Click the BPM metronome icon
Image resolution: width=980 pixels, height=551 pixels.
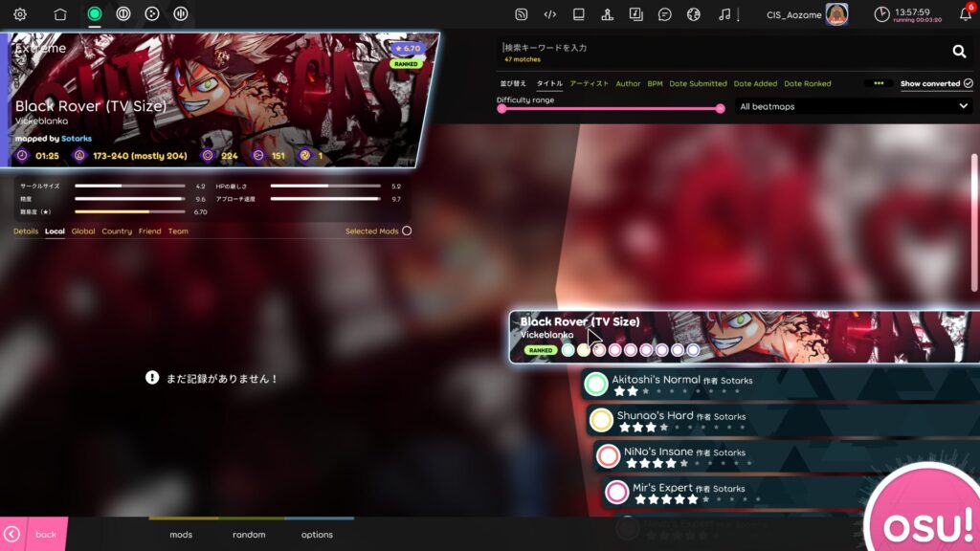point(79,156)
